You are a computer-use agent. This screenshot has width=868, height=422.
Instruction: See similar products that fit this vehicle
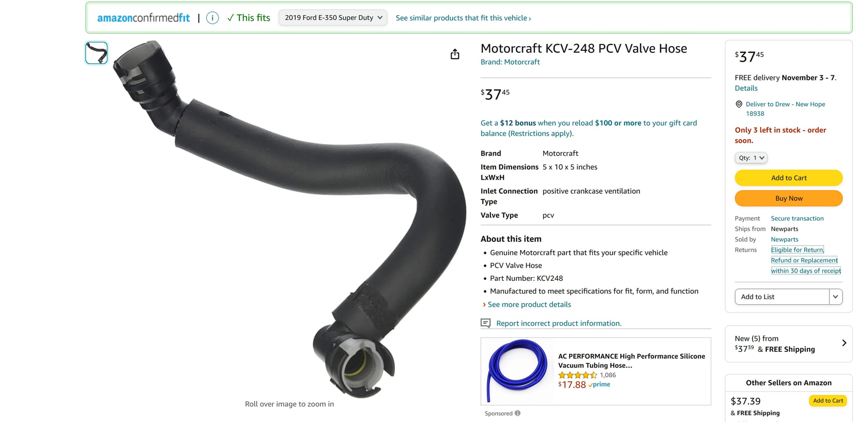coord(463,18)
